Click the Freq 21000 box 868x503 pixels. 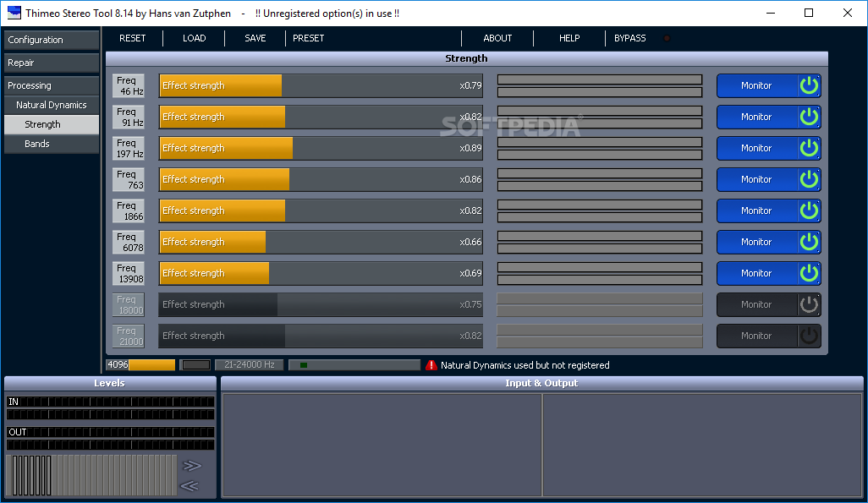pos(129,336)
